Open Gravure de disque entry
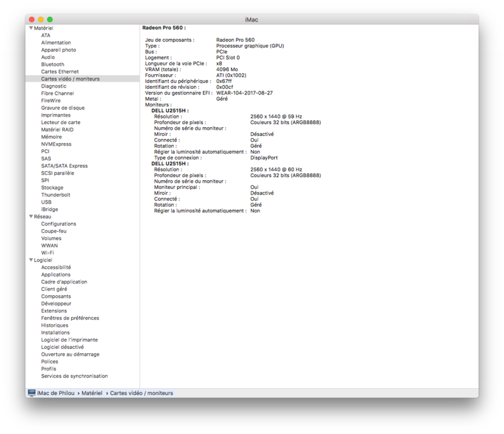Image resolution: width=504 pixels, height=434 pixels. pos(62,108)
